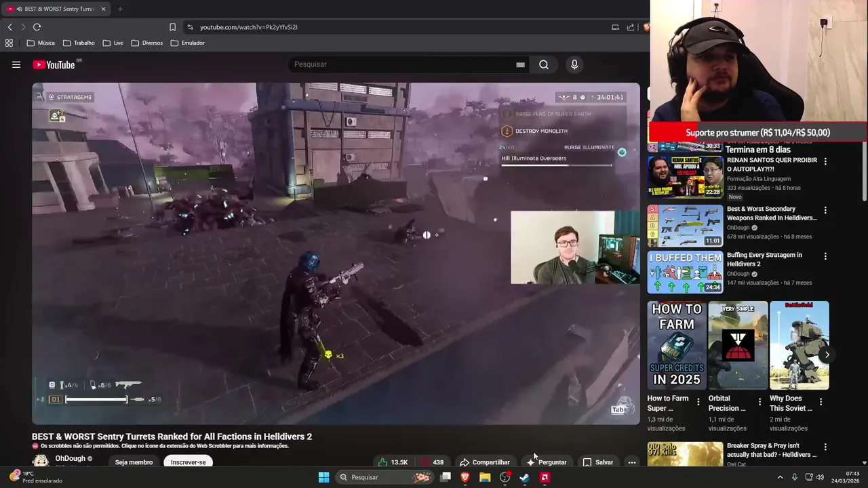
Task: Open OhDough channel avatar
Action: [41, 462]
